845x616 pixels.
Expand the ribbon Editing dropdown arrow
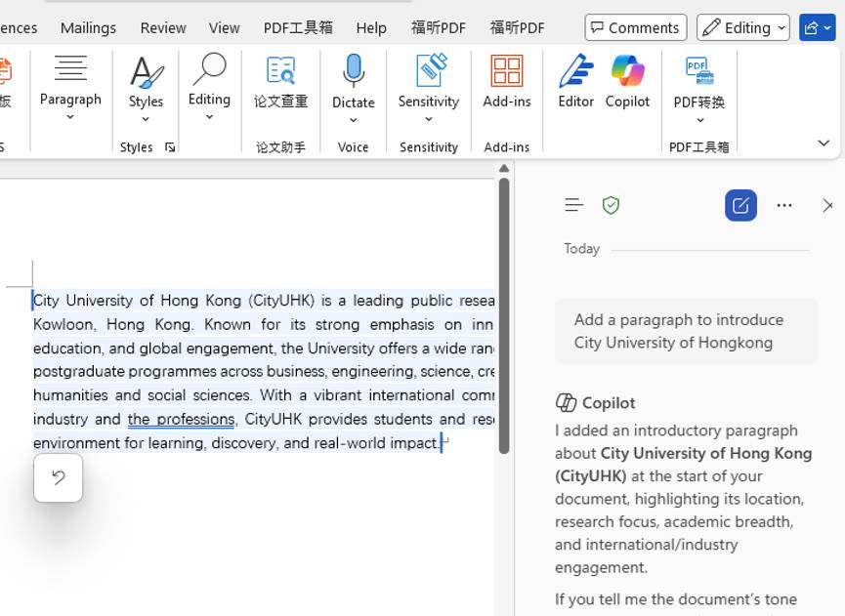(x=210, y=117)
